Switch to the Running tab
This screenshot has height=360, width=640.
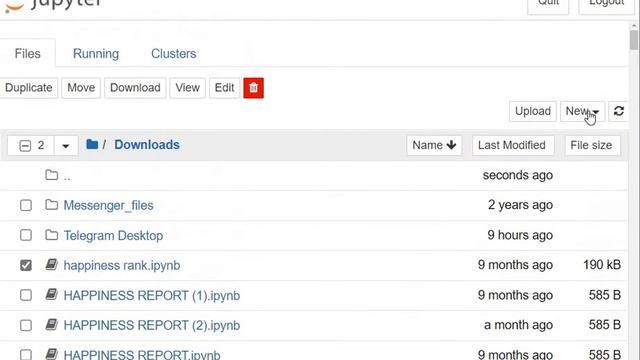click(96, 53)
